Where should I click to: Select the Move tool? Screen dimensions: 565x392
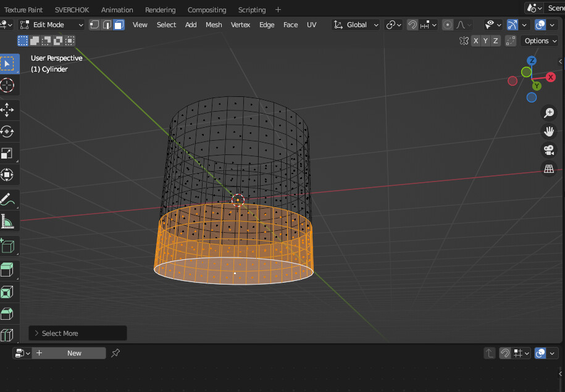point(9,110)
